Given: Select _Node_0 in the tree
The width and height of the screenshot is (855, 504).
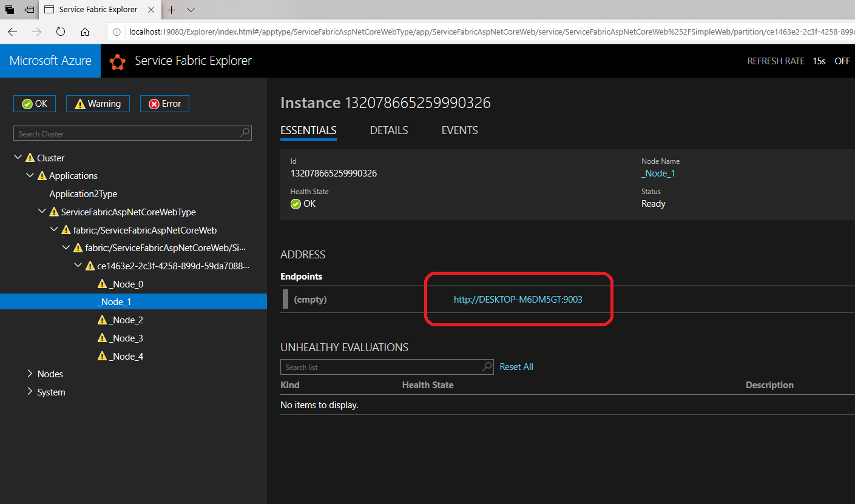Looking at the screenshot, I should coord(126,284).
